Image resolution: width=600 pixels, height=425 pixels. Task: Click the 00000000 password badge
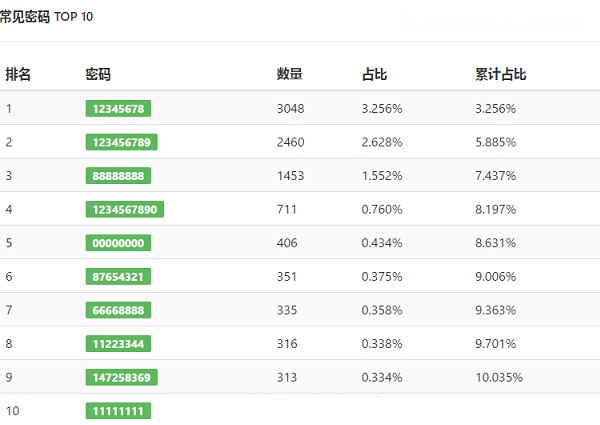coord(118,243)
